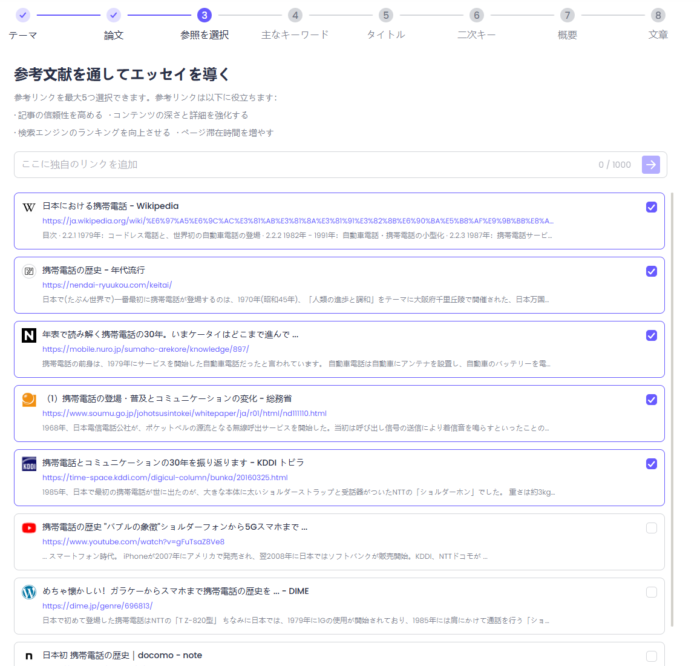This screenshot has width=700, height=666.
Task: Jump to step 6 二次キー
Action: (x=476, y=15)
